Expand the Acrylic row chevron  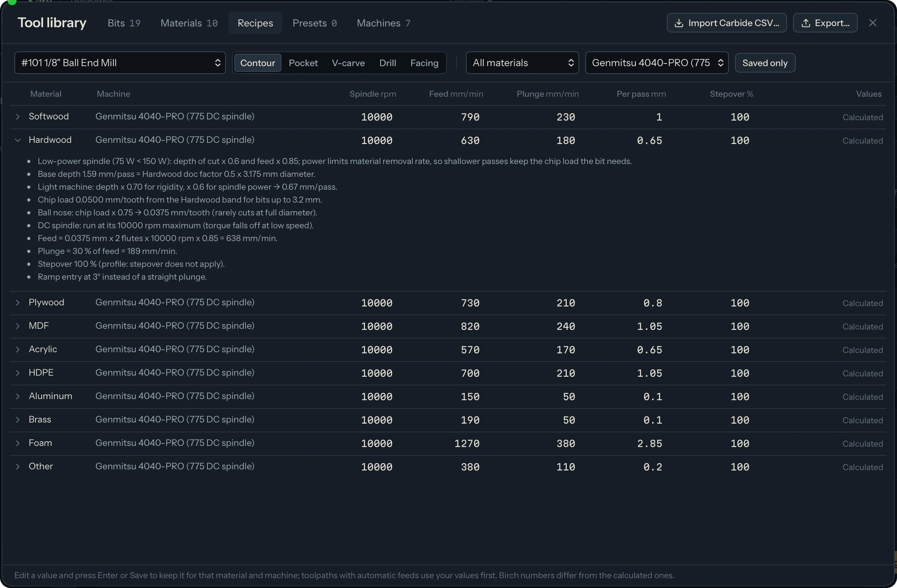pos(18,349)
